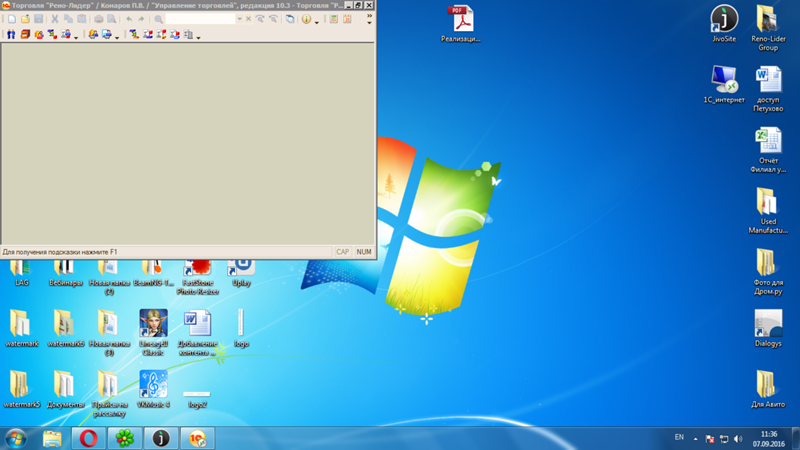Open Windows Explorer from taskbar

52,438
